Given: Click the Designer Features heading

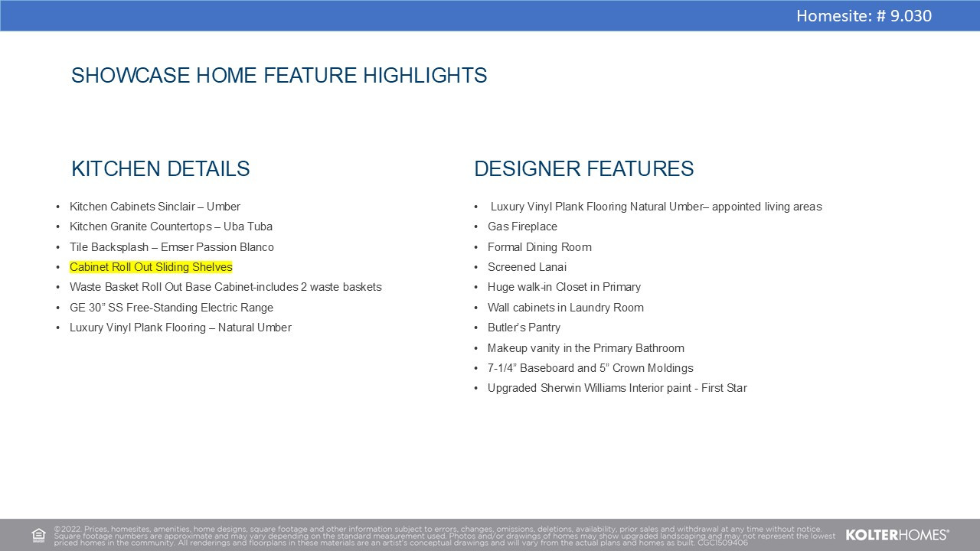Looking at the screenshot, I should pyautogui.click(x=583, y=169).
